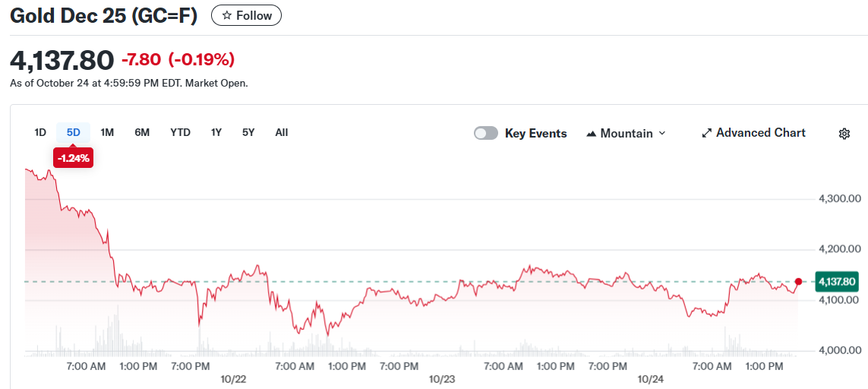Switch to the 1M range
This screenshot has height=389, width=868.
(x=107, y=132)
